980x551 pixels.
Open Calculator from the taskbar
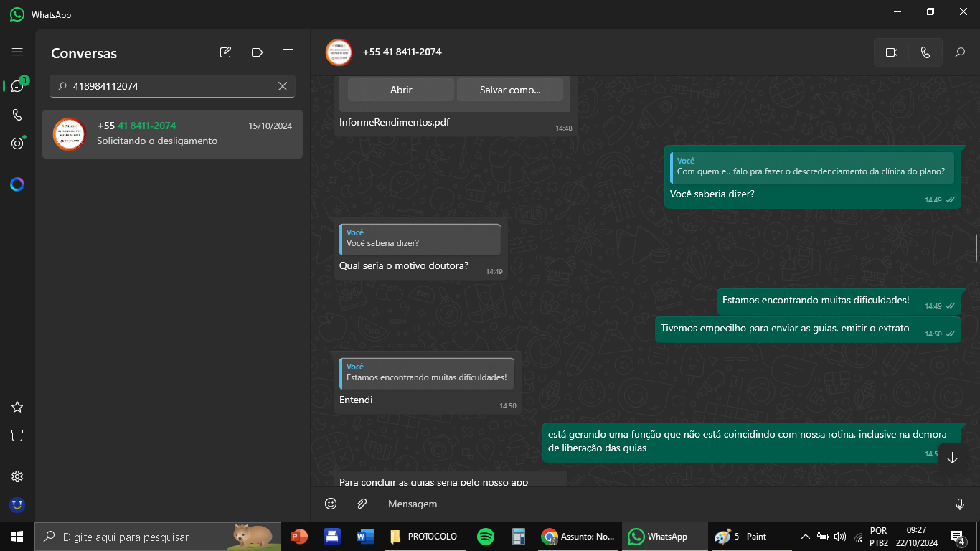click(519, 537)
